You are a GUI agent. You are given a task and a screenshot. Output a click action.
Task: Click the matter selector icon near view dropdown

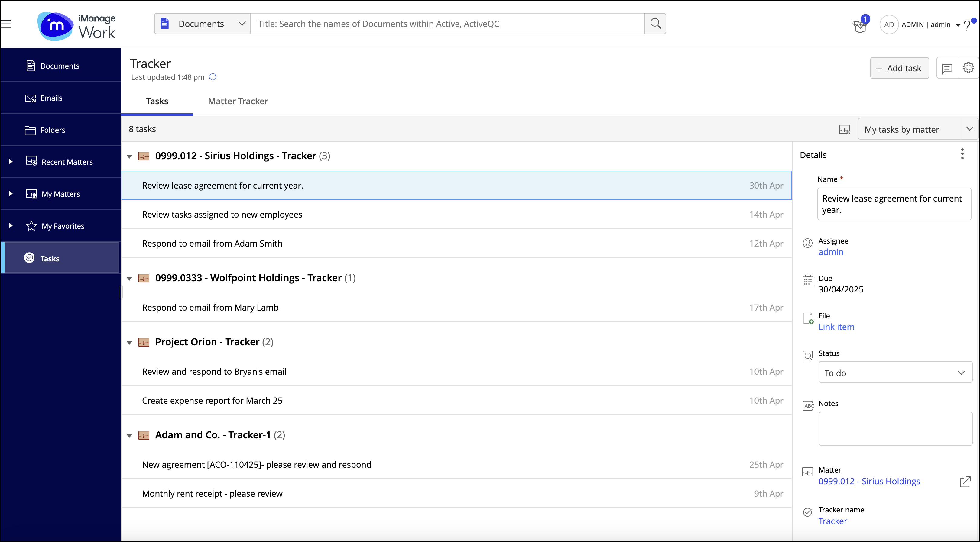[x=844, y=130]
